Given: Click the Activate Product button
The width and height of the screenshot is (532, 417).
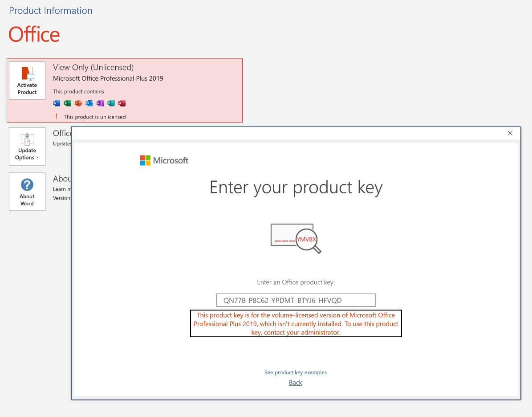Looking at the screenshot, I should [x=27, y=81].
